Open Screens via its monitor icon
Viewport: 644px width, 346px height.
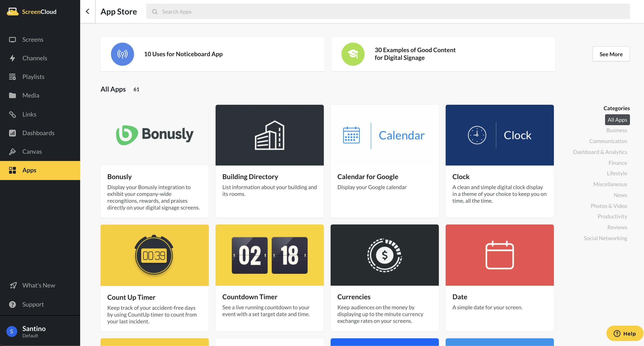point(12,39)
